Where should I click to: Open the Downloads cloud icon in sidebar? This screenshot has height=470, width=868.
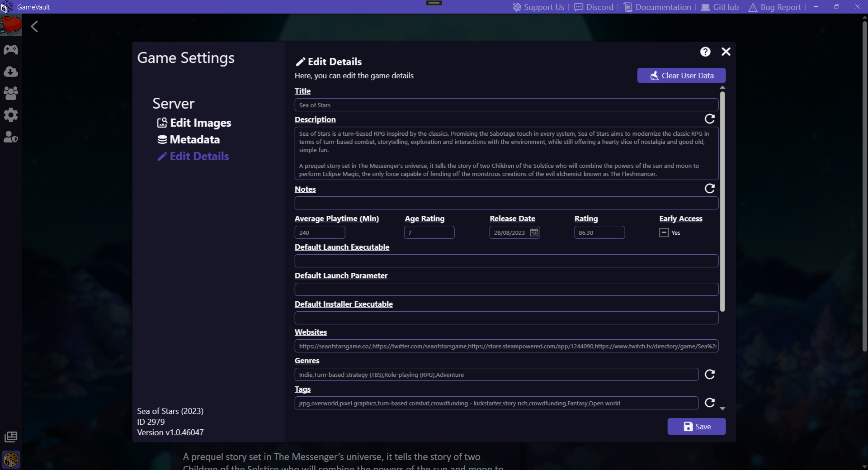click(x=11, y=71)
